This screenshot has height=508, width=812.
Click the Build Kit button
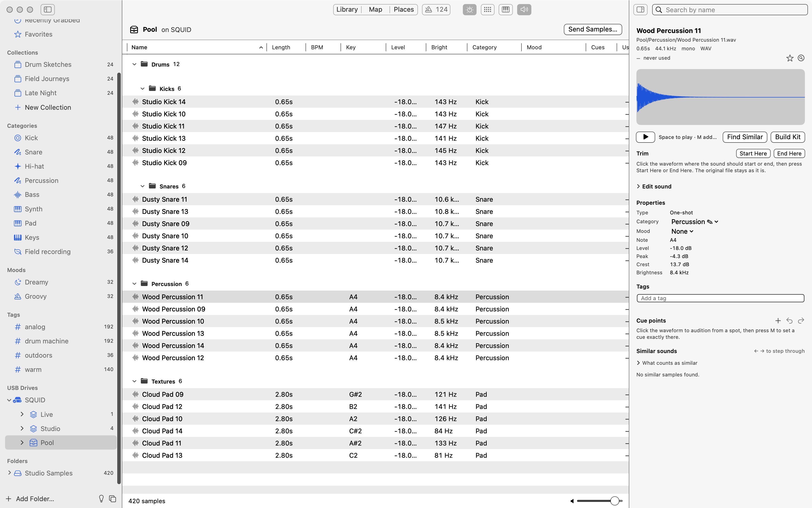tap(787, 137)
